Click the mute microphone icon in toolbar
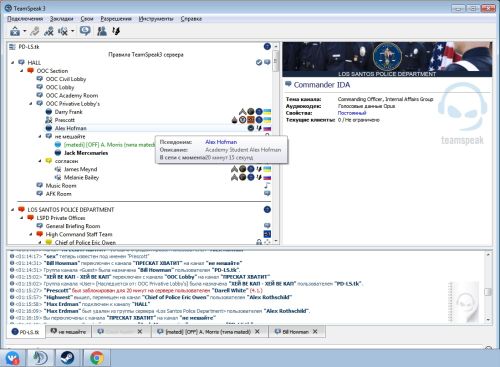The width and height of the screenshot is (500, 367). coord(49,31)
